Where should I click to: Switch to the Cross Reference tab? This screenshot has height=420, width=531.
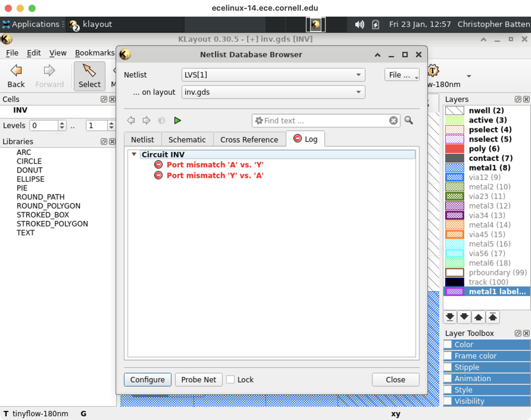(x=249, y=140)
